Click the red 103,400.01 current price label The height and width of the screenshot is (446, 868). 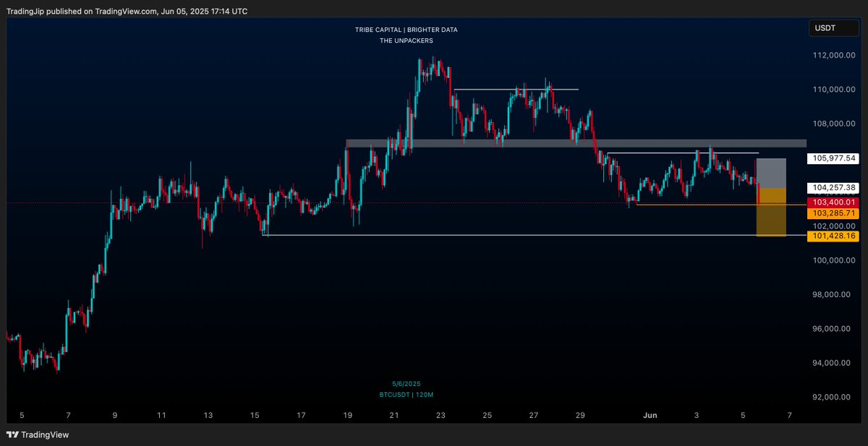pos(833,203)
